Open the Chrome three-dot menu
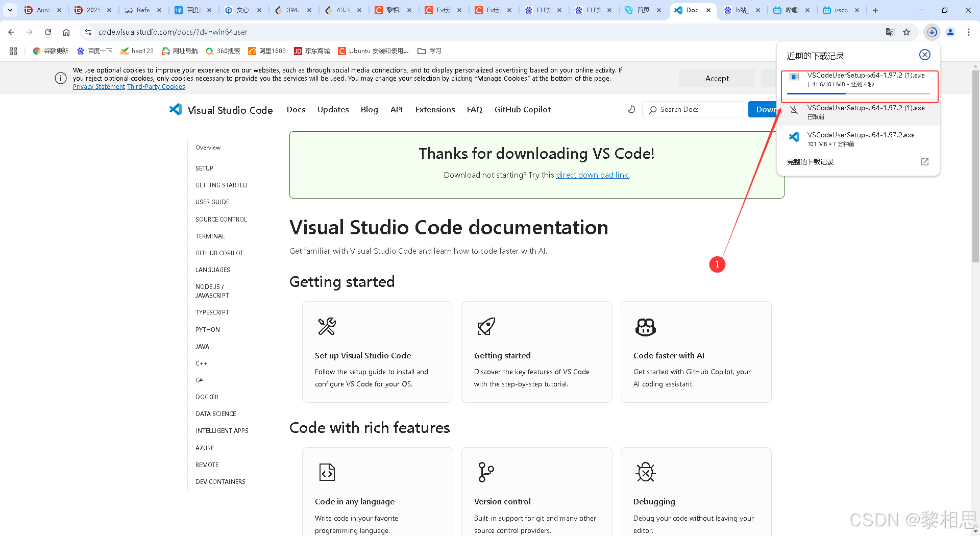 click(x=969, y=32)
